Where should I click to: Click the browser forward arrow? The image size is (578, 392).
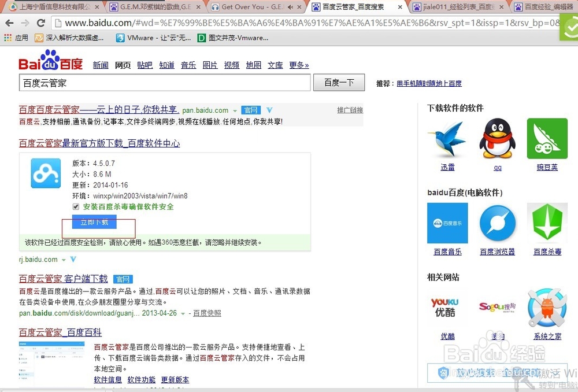(25, 23)
